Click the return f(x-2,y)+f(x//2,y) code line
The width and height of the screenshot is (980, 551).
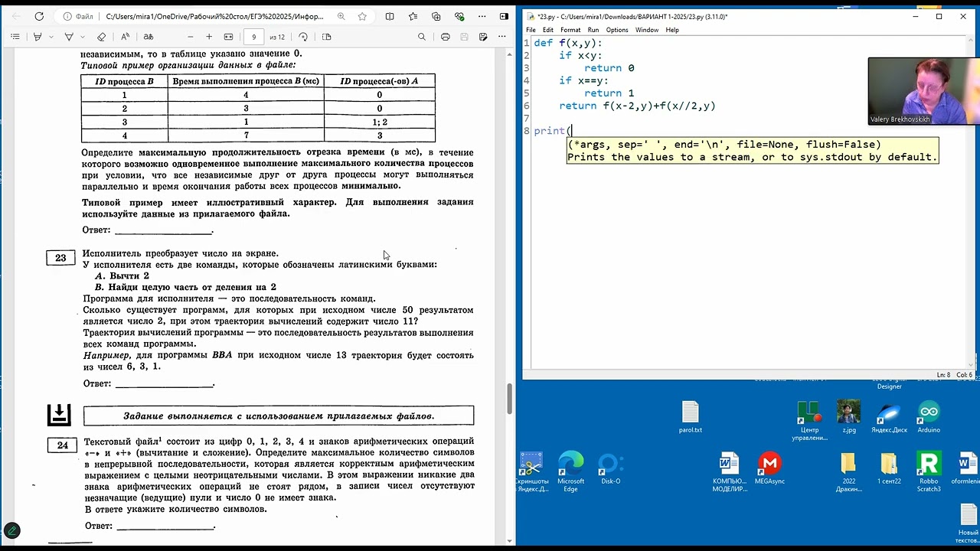point(637,106)
